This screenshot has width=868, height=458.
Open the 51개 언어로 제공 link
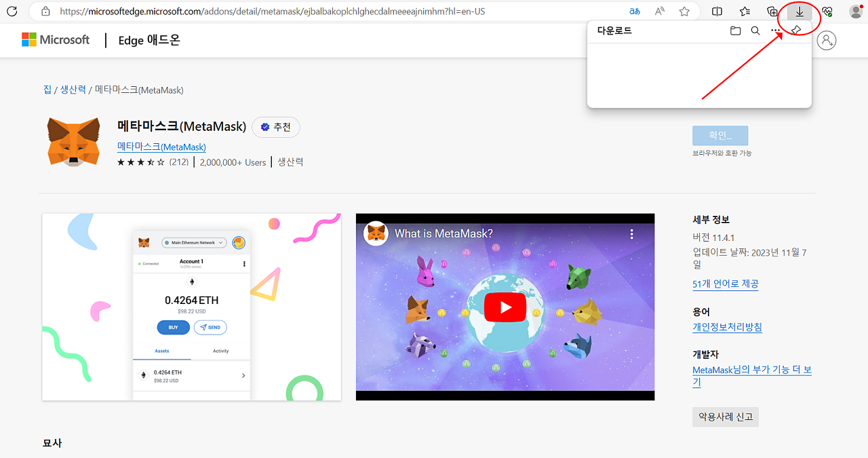click(x=726, y=284)
